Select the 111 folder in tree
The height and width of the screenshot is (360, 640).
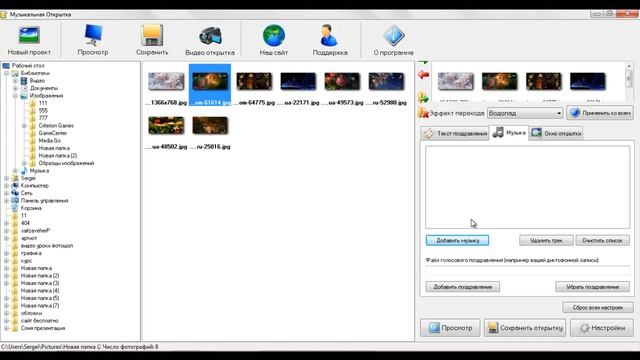pos(39,103)
